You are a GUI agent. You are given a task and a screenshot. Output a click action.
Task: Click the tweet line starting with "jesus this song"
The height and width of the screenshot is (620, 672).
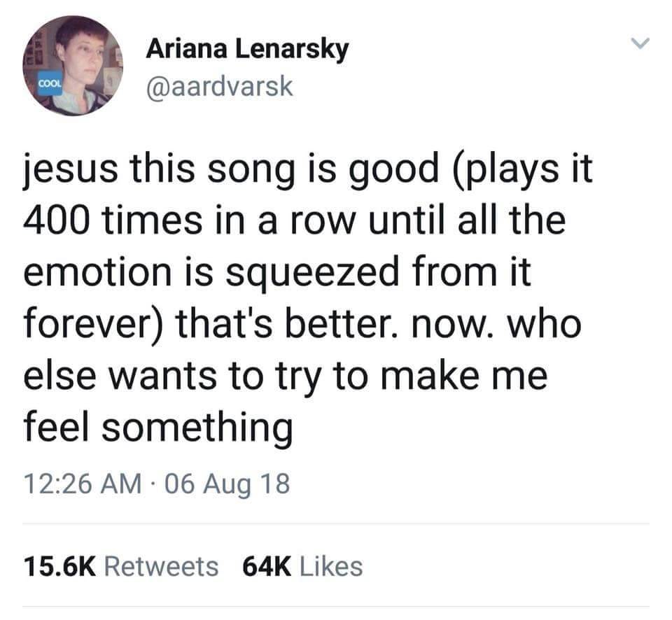(307, 172)
